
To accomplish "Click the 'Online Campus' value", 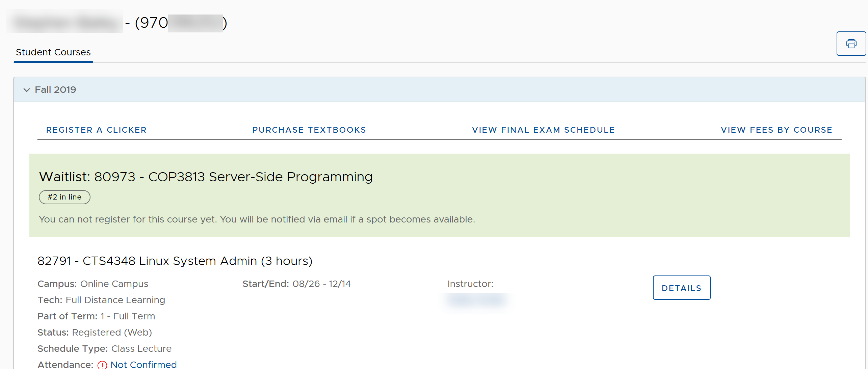I will (114, 284).
